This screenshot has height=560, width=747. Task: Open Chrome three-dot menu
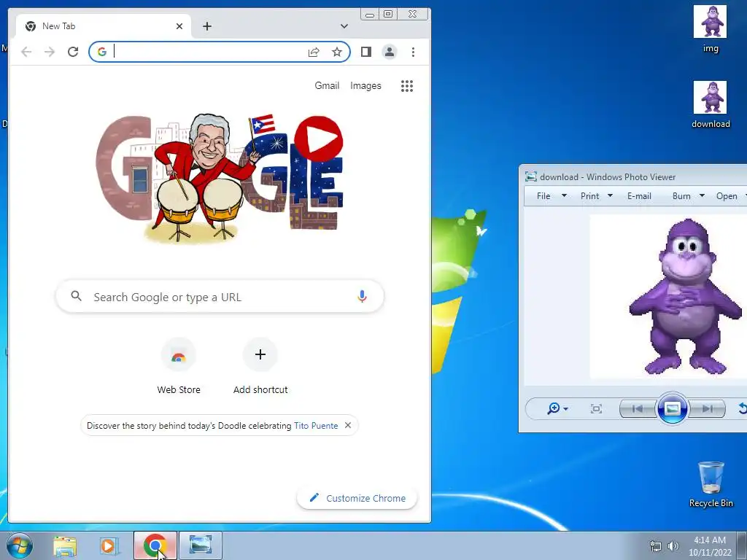pos(413,52)
